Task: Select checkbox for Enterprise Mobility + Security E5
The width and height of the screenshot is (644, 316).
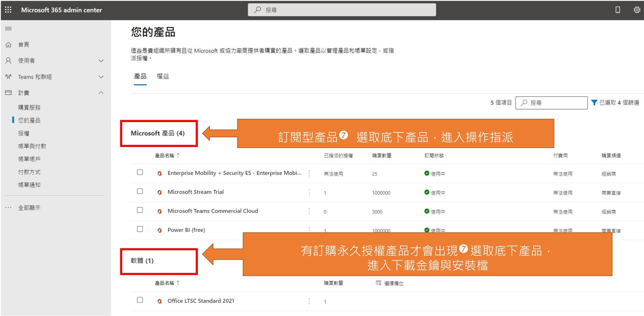Action: 140,172
